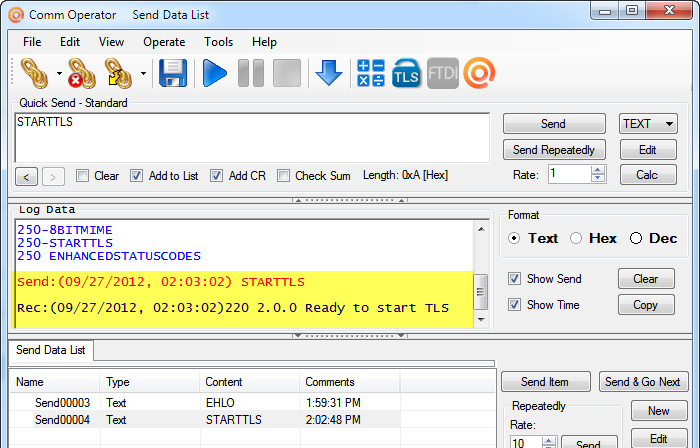This screenshot has width=700, height=448.
Task: Click the pause icon in the toolbar
Action: (x=251, y=73)
